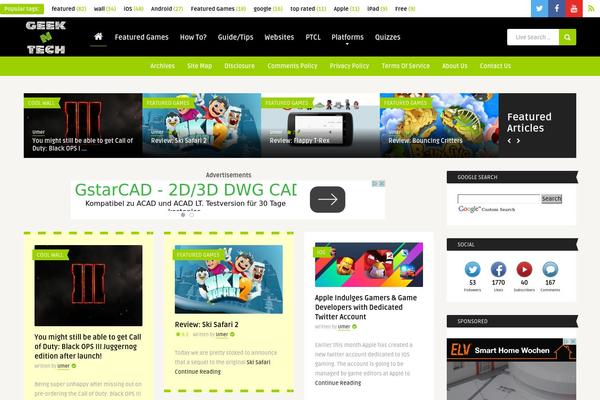
Task: Expand the Platforms menu
Action: tap(347, 37)
